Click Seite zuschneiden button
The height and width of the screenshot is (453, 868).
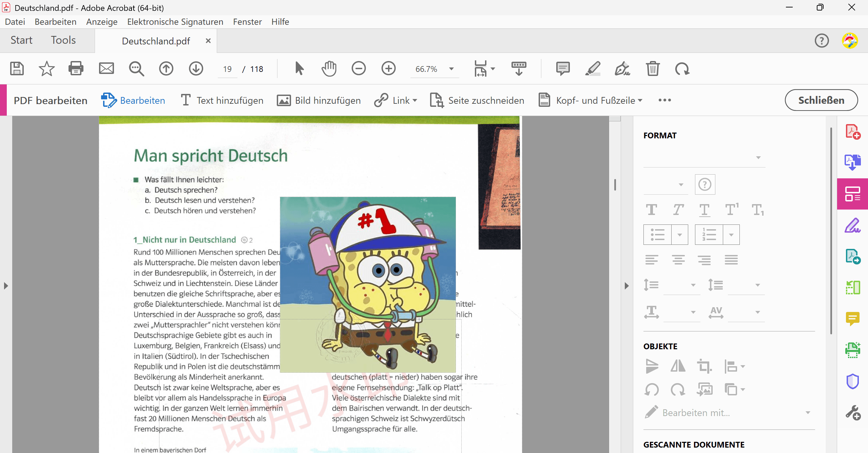point(477,100)
